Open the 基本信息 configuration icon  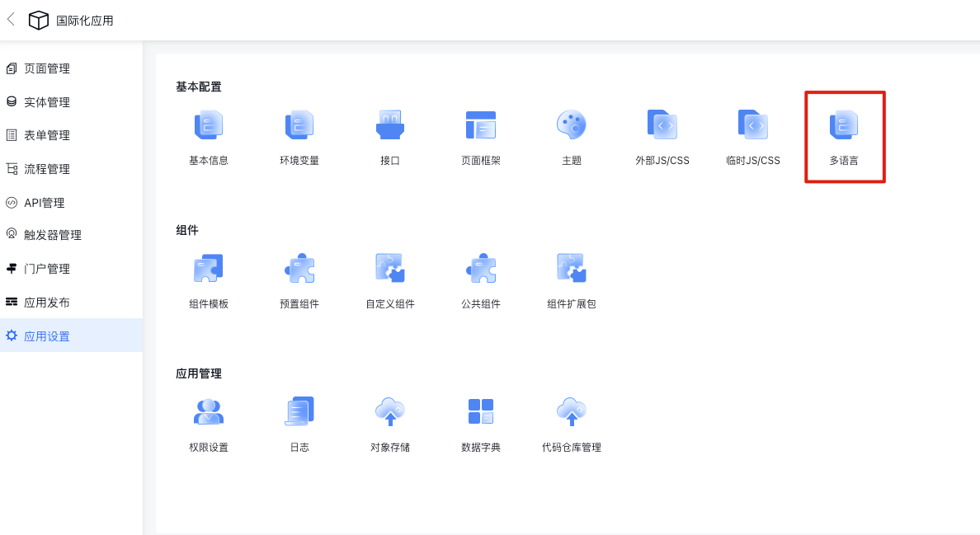coord(209,126)
